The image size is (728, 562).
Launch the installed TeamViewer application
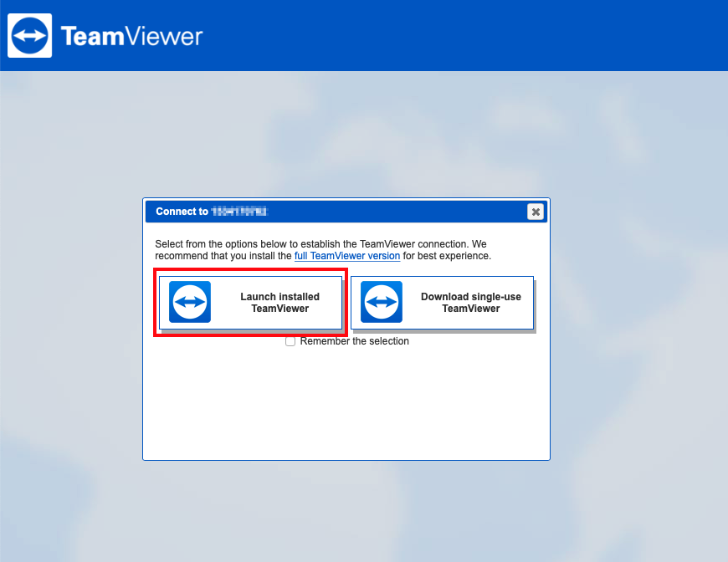tap(251, 303)
